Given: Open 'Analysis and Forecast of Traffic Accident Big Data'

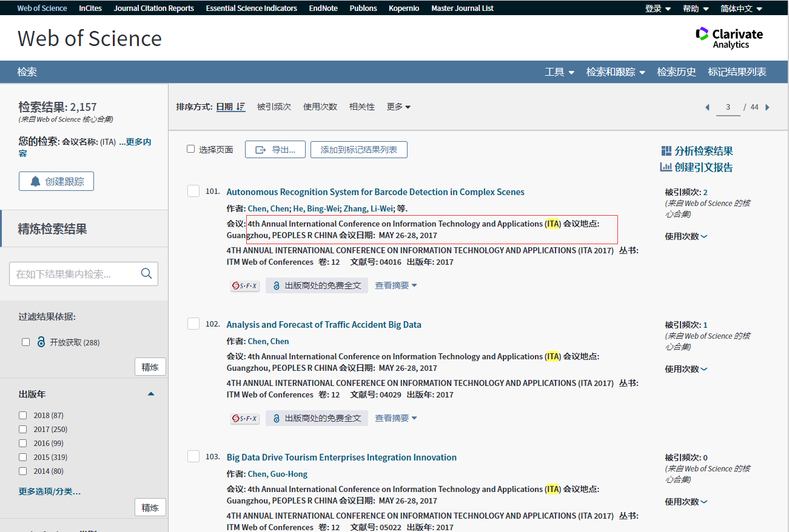Looking at the screenshot, I should (x=324, y=324).
